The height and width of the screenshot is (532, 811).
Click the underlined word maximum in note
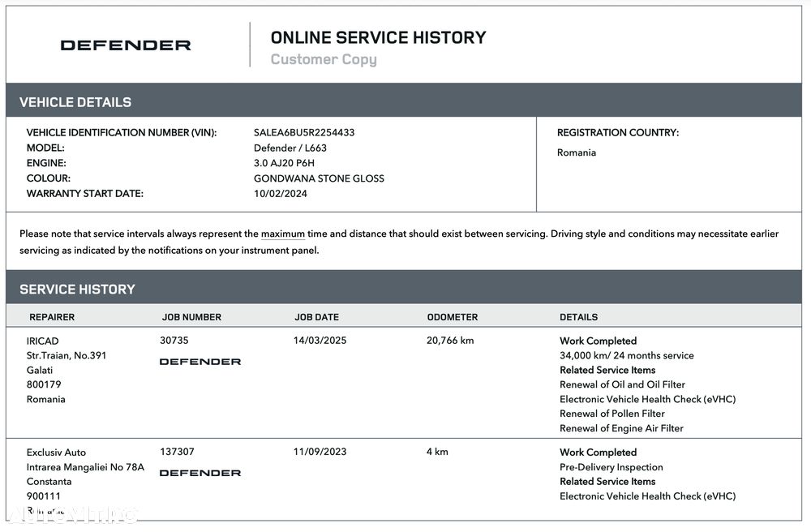283,234
